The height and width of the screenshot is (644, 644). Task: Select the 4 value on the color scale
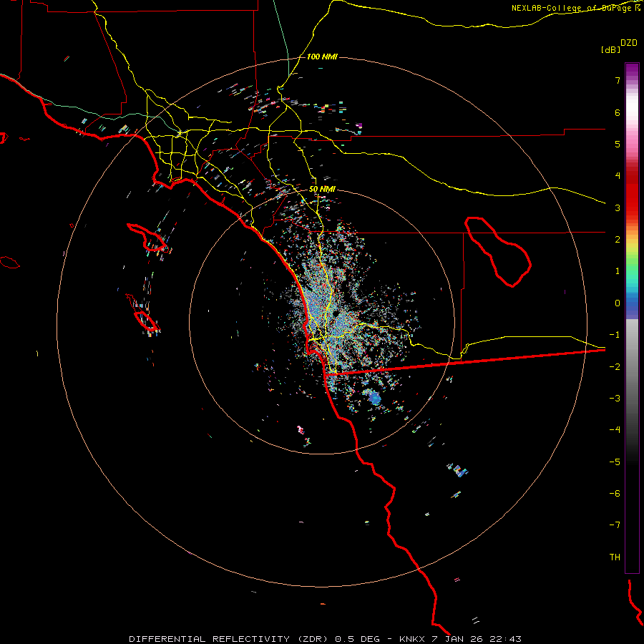(618, 176)
